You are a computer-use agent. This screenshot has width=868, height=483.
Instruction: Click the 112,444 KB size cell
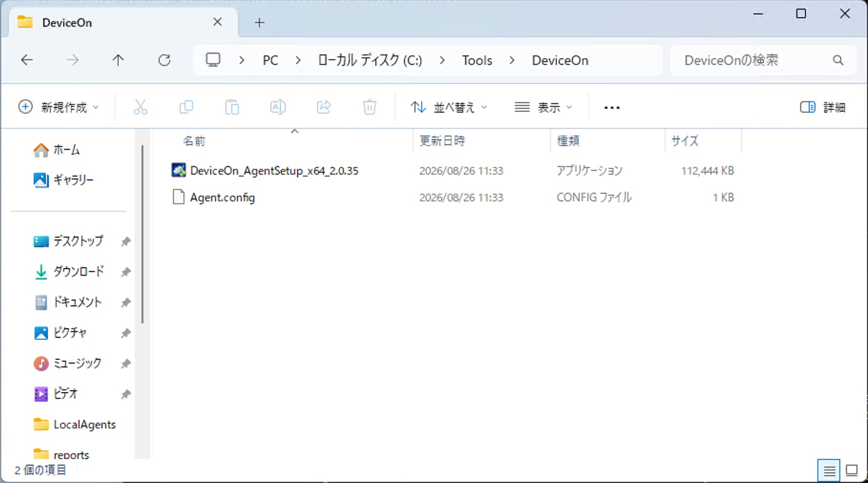coord(707,170)
